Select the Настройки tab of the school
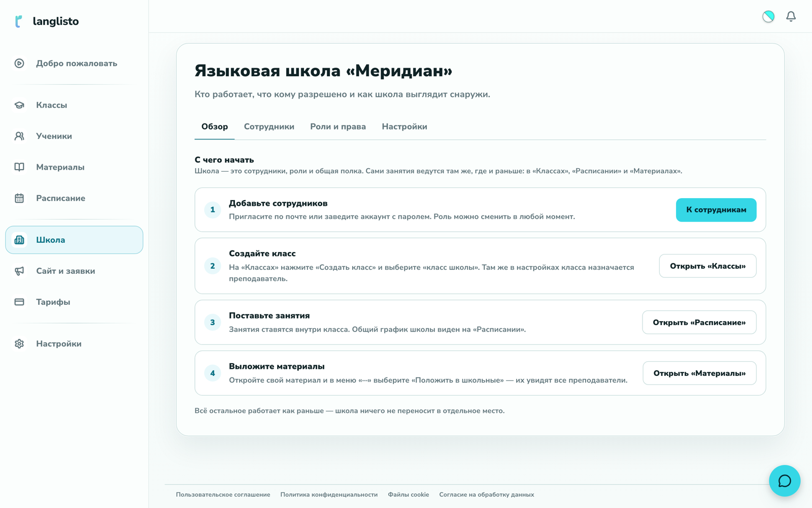812x508 pixels. 404,126
